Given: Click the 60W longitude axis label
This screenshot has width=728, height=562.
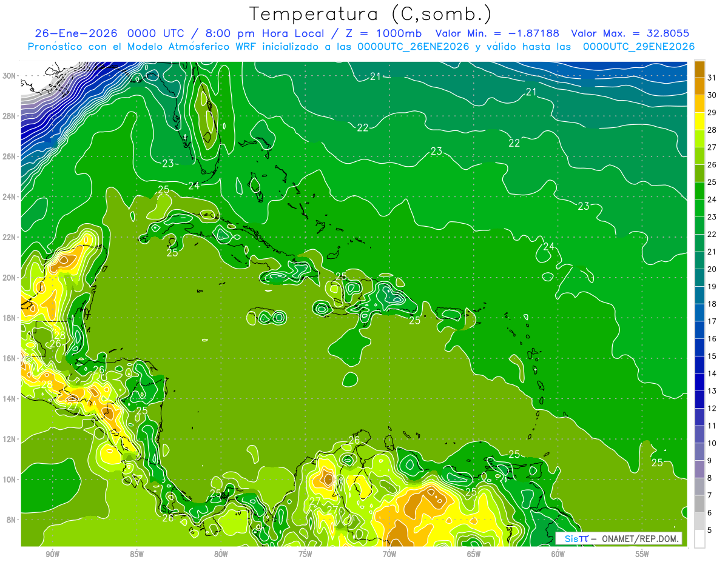Looking at the screenshot, I should (x=558, y=554).
